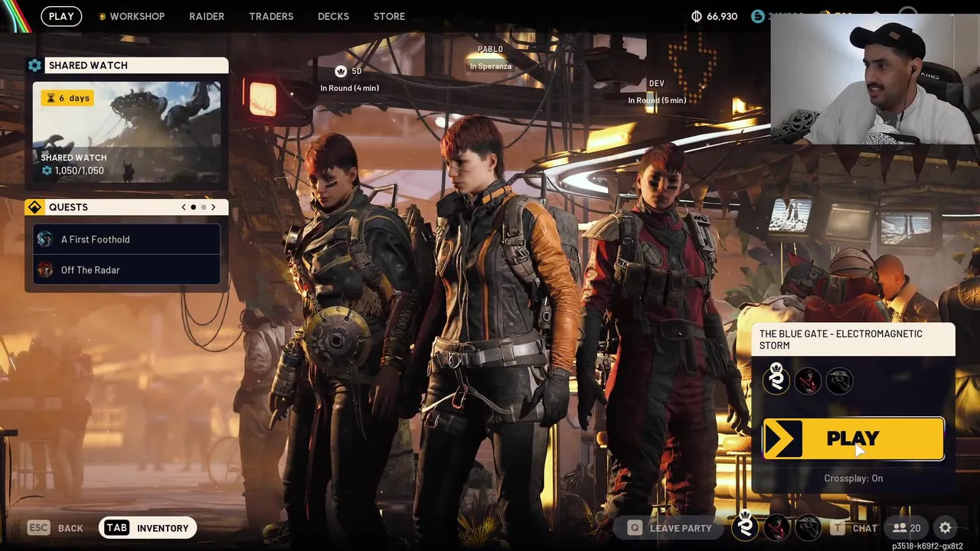Go to previous quests page with left chevron
Viewport: 980px width, 551px height.
click(184, 207)
